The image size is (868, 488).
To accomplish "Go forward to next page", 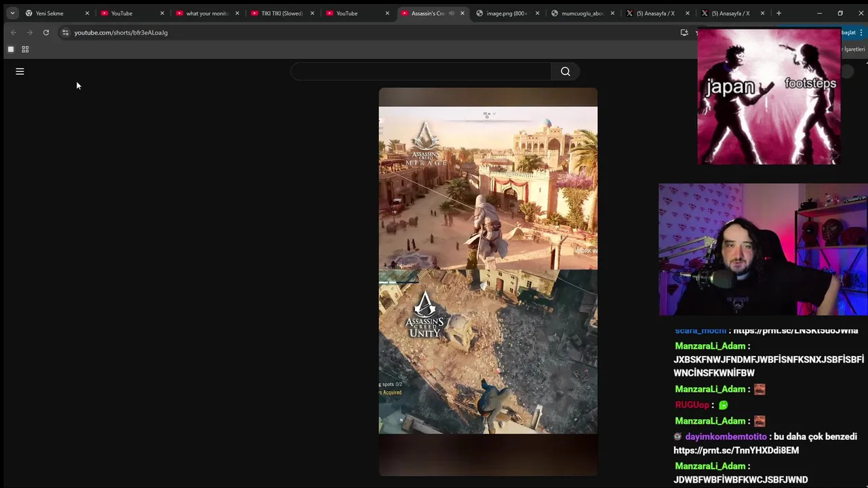I will [30, 33].
